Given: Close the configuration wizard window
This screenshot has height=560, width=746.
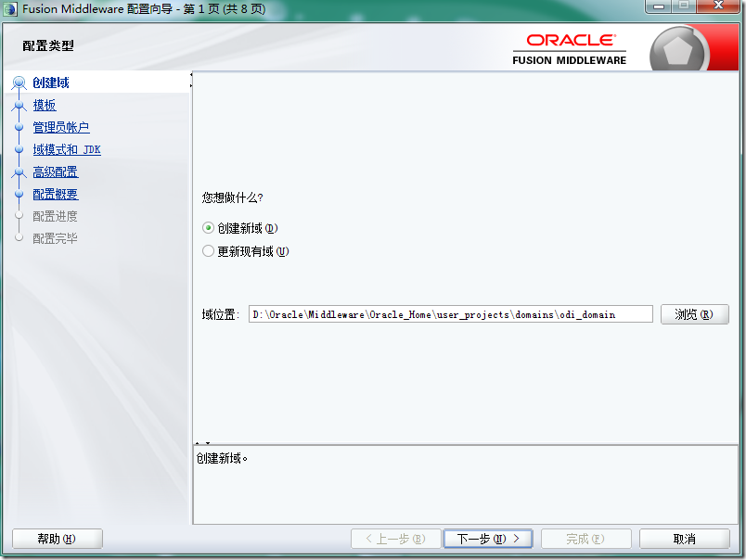Looking at the screenshot, I should pos(718,6).
